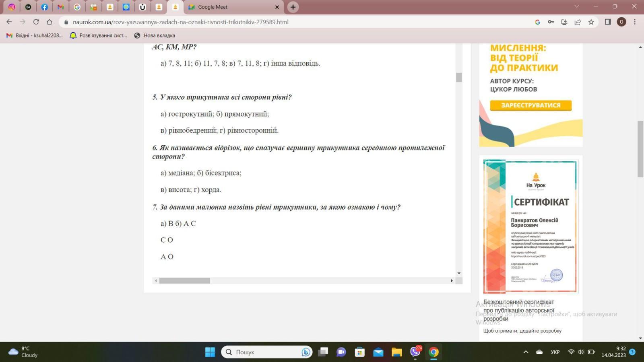644x362 pixels.
Task: Install the page as an app
Action: (564, 22)
